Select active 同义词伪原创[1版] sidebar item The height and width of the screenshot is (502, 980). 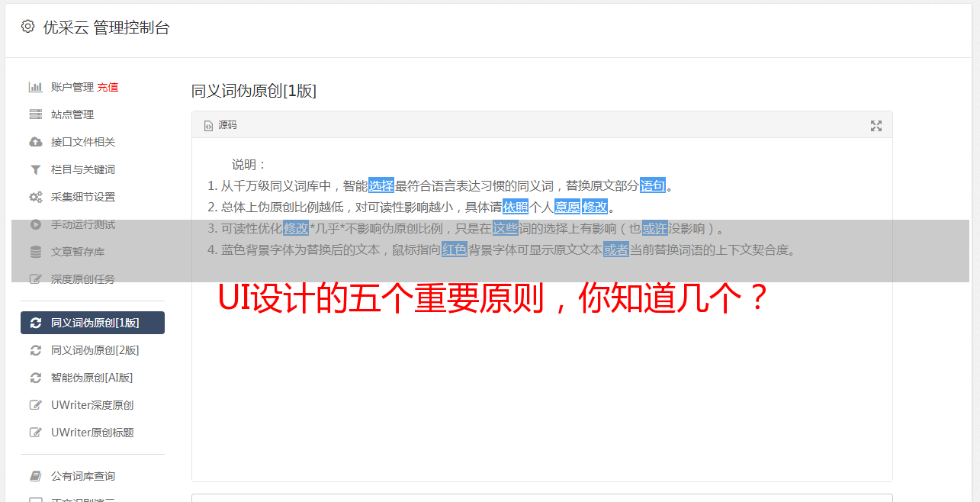pyautogui.click(x=92, y=323)
